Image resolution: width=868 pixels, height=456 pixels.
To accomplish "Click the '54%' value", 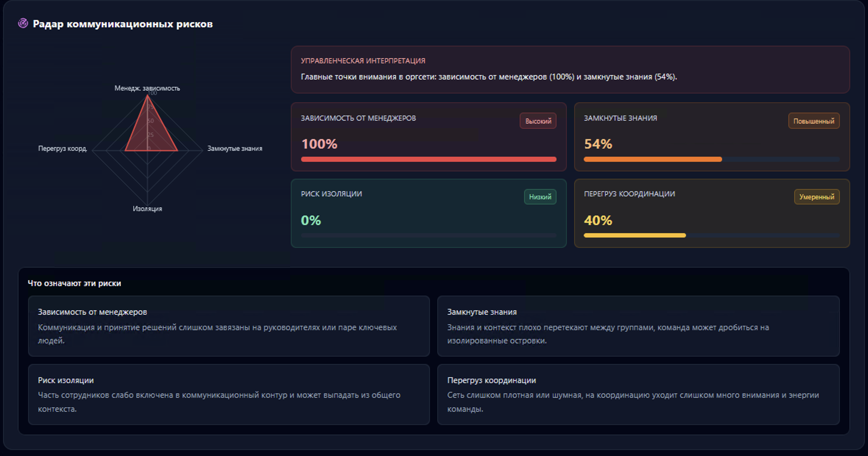I will [598, 144].
